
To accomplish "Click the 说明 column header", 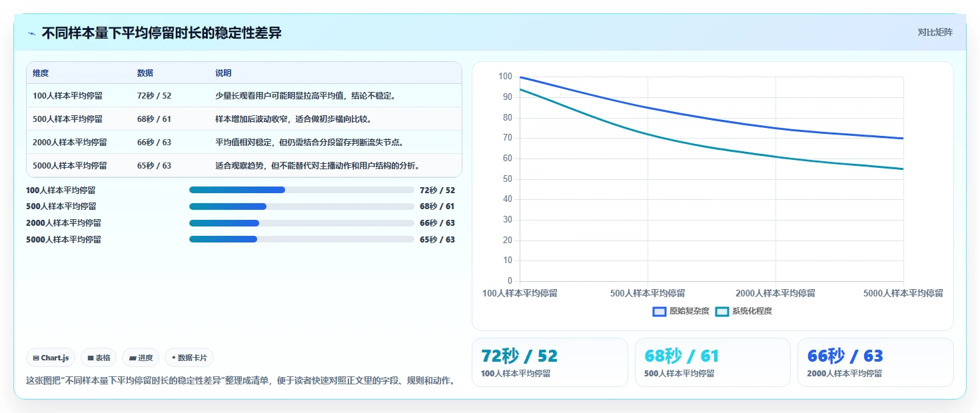I will [x=223, y=73].
